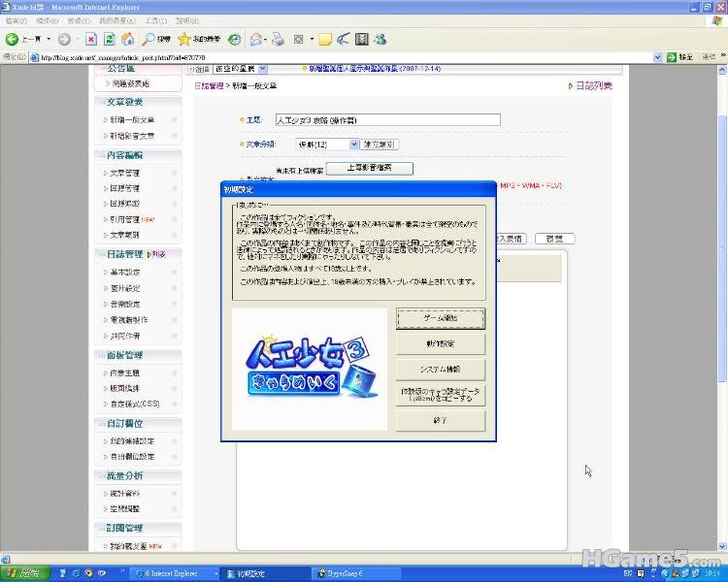Stop page loading with the red X icon

pyautogui.click(x=91, y=40)
